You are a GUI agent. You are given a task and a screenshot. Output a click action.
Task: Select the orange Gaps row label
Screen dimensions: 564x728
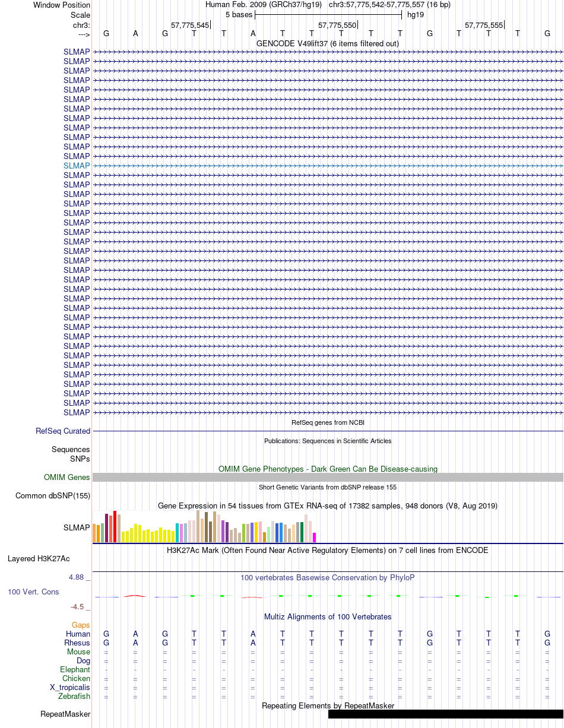[81, 625]
